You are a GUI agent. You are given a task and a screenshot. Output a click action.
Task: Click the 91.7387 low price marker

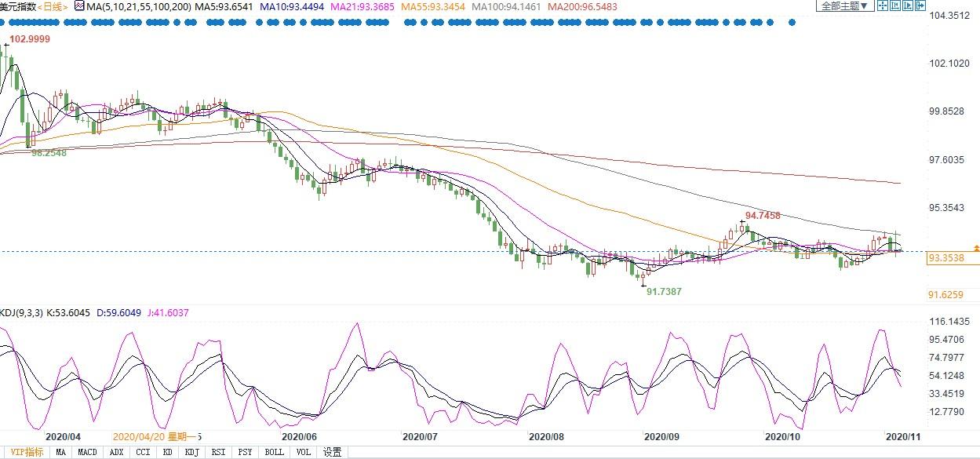(x=663, y=291)
